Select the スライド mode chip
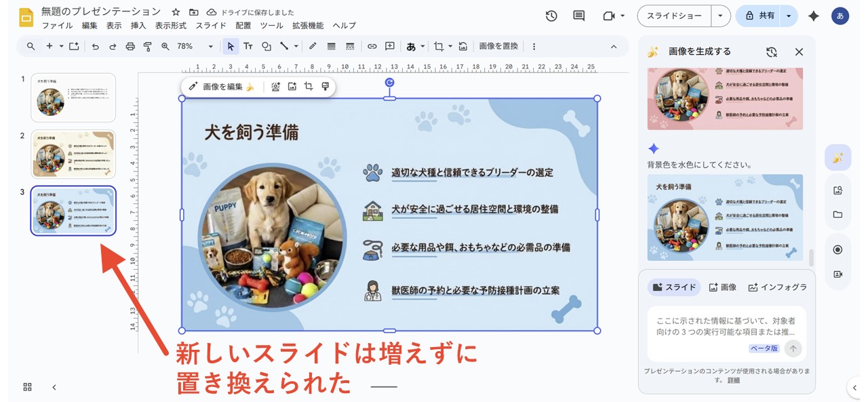The width and height of the screenshot is (868, 402). 674,287
